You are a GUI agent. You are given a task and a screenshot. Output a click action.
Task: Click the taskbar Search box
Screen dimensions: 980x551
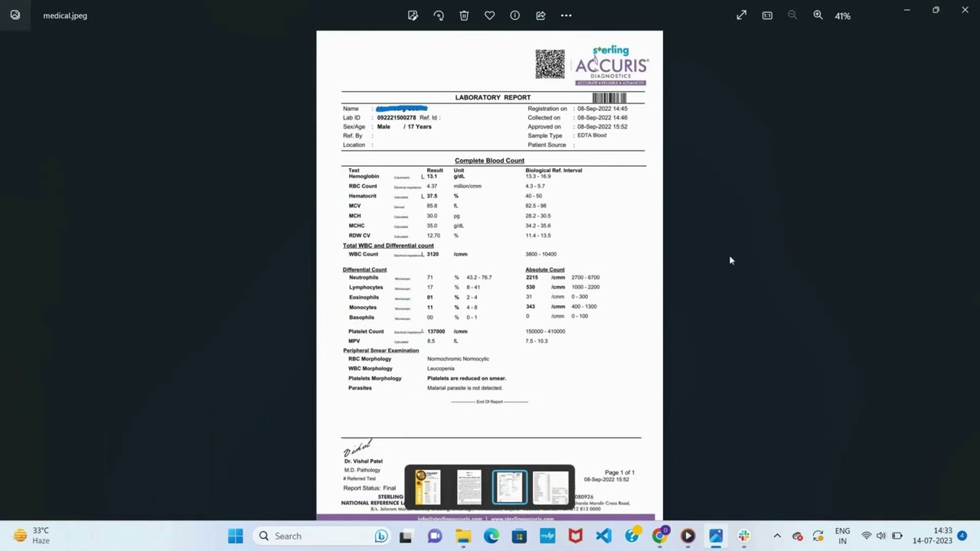point(322,536)
